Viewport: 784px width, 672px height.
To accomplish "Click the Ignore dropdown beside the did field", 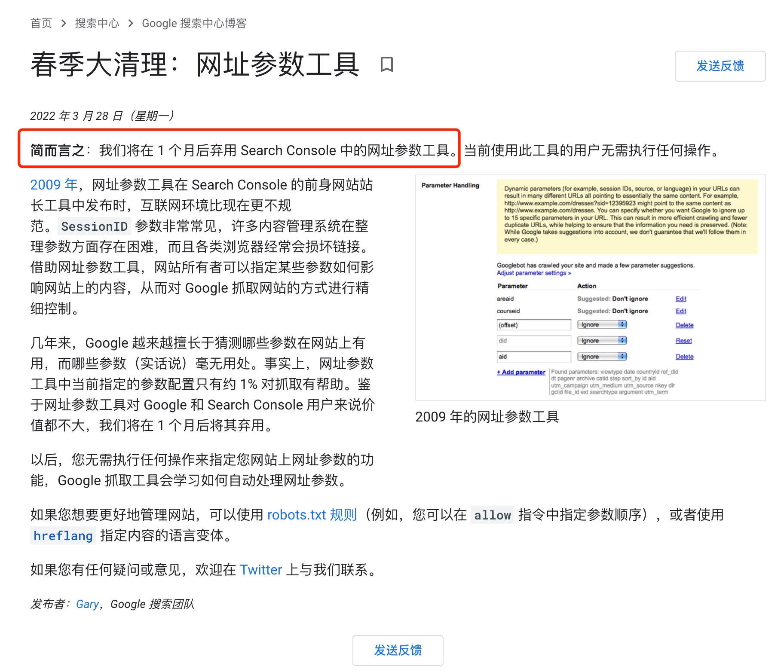I will (x=602, y=341).
